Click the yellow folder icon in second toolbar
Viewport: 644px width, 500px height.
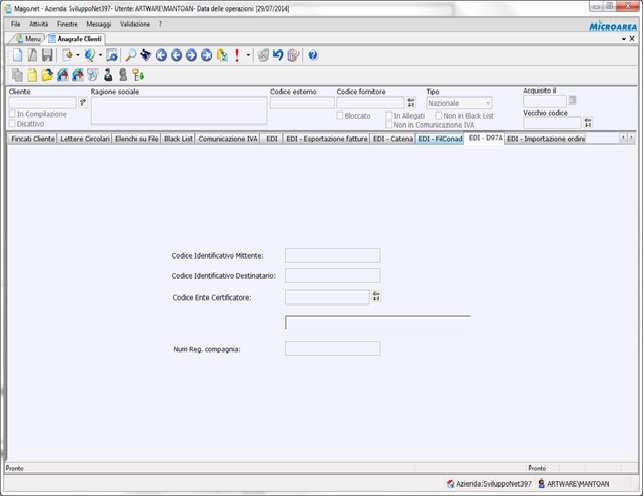pos(47,75)
